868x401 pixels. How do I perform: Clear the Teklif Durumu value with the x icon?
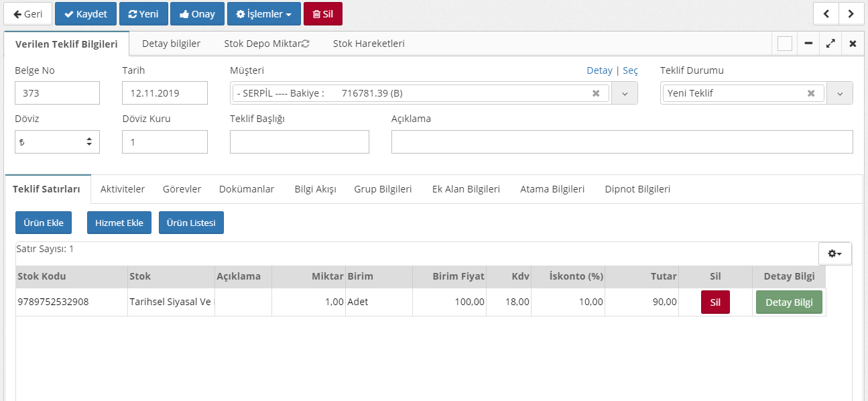pos(811,93)
